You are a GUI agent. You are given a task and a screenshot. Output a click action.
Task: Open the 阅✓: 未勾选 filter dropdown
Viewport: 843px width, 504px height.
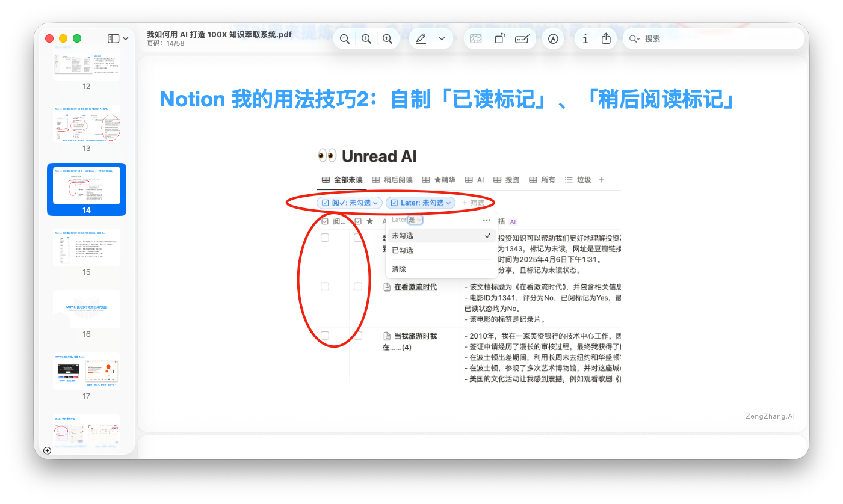tap(350, 203)
